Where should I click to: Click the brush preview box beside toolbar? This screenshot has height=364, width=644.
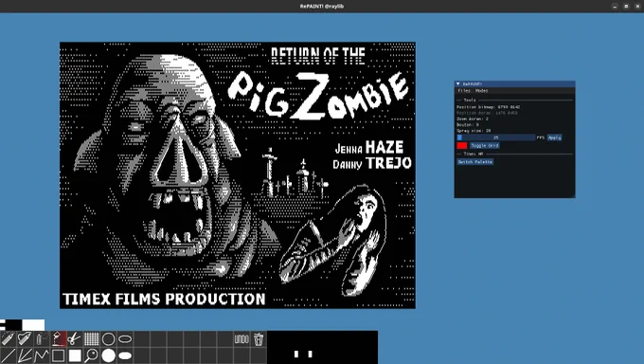[322, 347]
